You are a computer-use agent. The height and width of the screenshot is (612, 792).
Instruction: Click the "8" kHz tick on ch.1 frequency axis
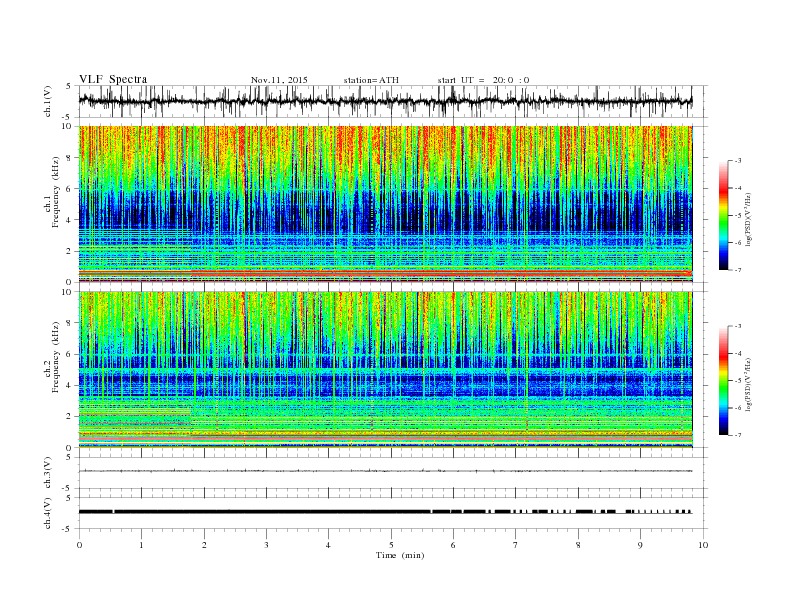tap(70, 158)
